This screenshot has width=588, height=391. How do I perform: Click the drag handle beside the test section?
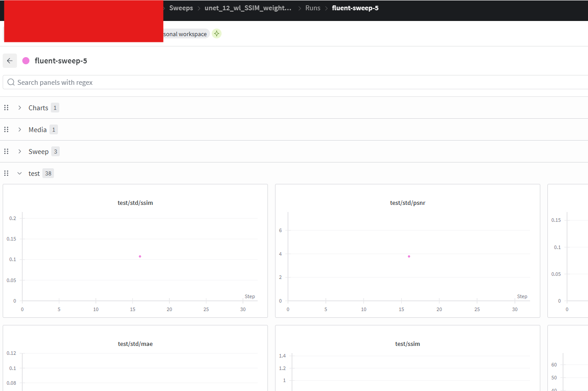coord(6,173)
